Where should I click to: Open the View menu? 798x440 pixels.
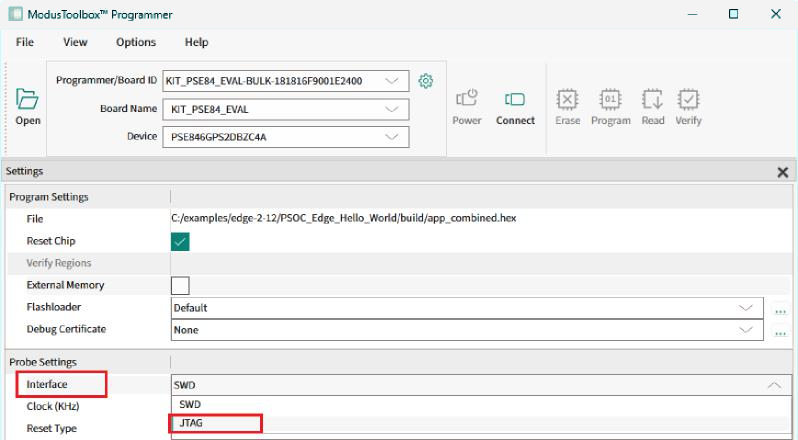point(75,42)
